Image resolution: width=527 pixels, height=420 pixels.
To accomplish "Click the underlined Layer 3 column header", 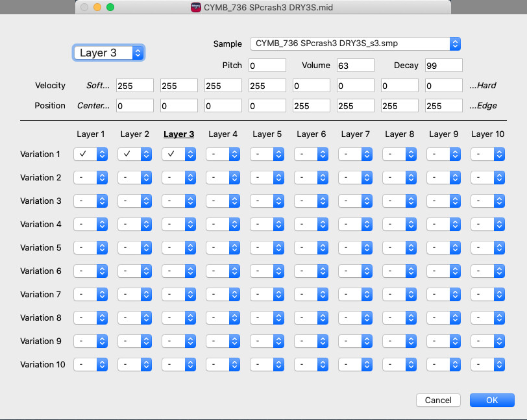I will pyautogui.click(x=179, y=134).
